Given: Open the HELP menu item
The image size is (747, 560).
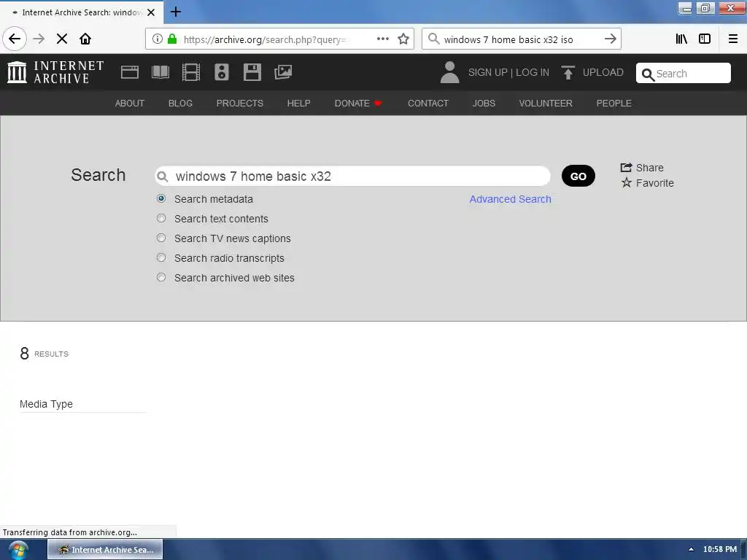Looking at the screenshot, I should 298,104.
